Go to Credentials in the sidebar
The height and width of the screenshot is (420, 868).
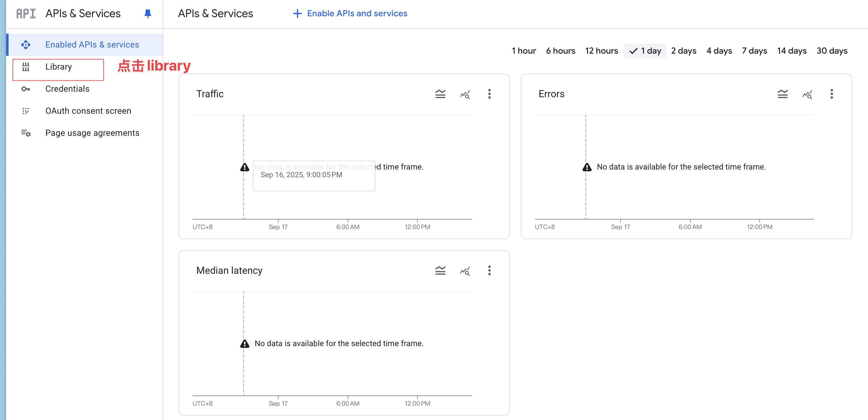[85, 89]
